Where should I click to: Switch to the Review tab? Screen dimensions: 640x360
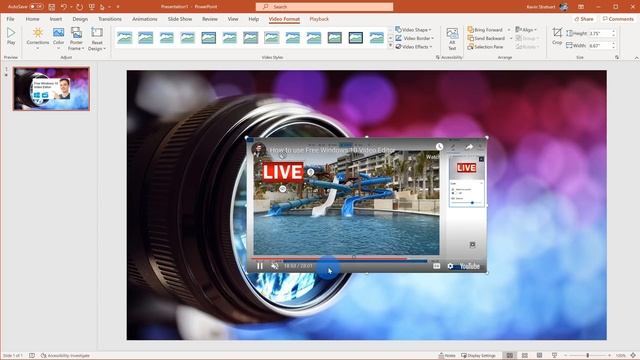tap(210, 19)
